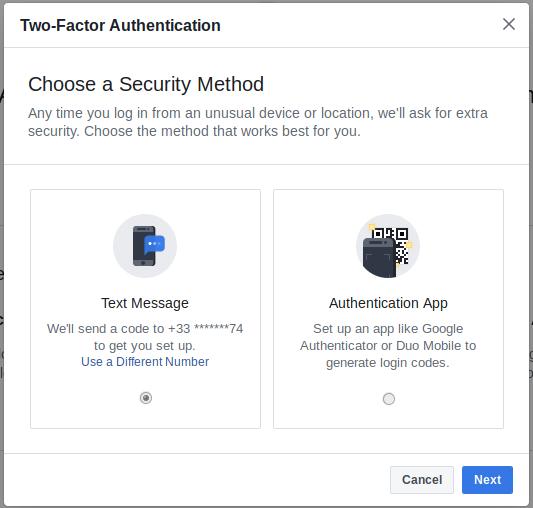Click the Text Message option title

[x=145, y=303]
